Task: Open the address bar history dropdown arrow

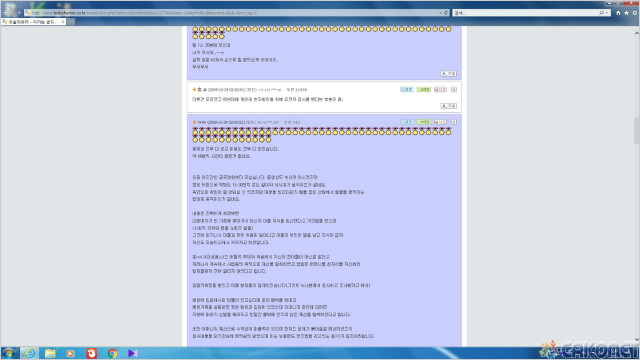Action: tap(440, 13)
